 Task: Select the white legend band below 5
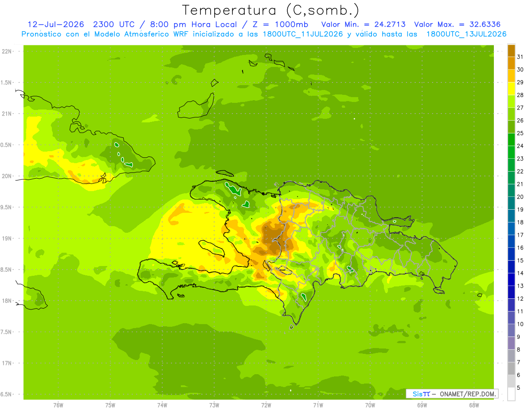(x=511, y=394)
